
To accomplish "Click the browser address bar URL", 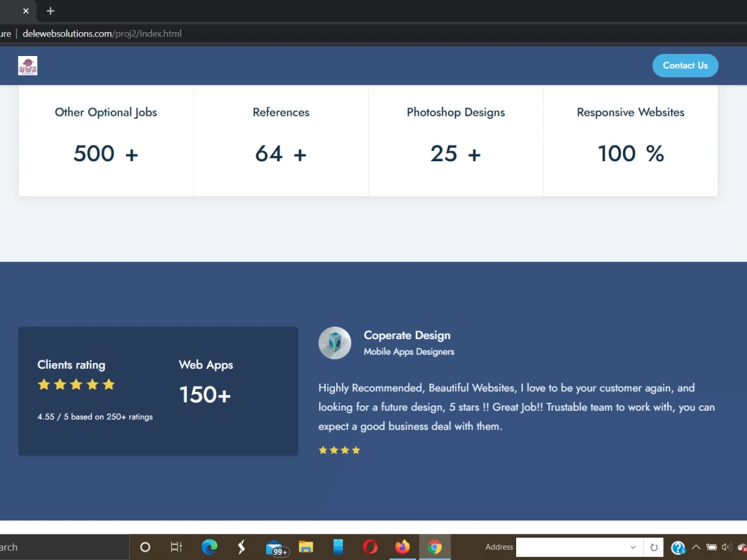I will [x=102, y=34].
